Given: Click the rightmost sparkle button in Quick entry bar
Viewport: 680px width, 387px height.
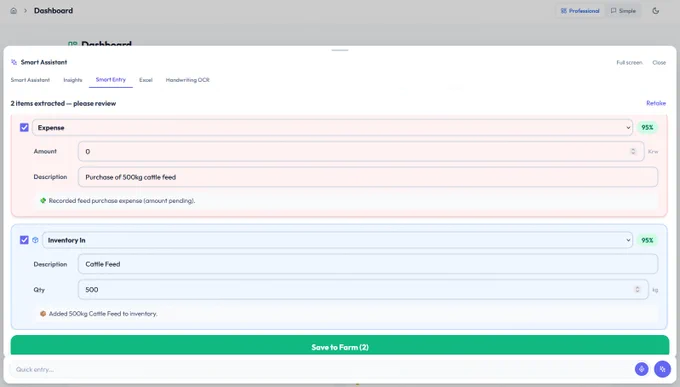Looking at the screenshot, I should 662,369.
